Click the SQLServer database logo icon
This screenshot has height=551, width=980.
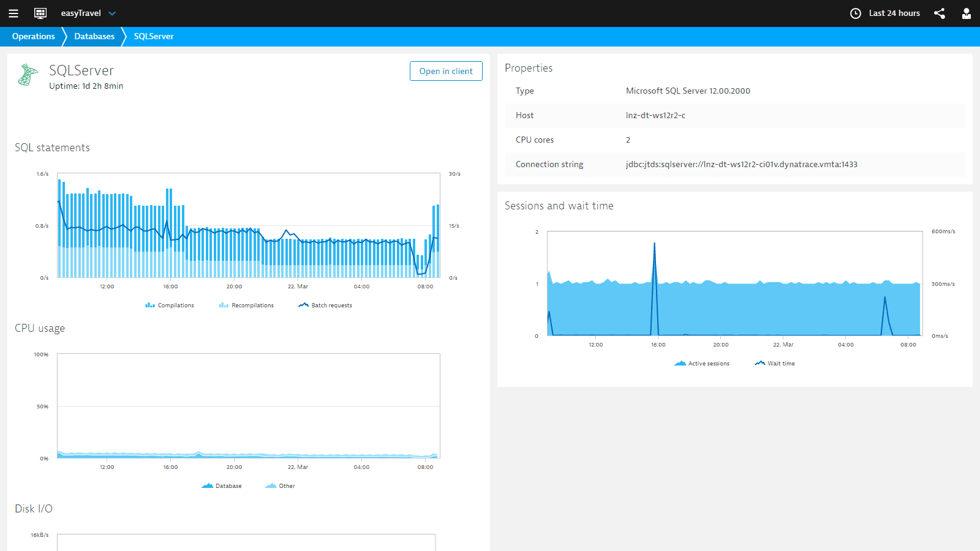pos(28,75)
